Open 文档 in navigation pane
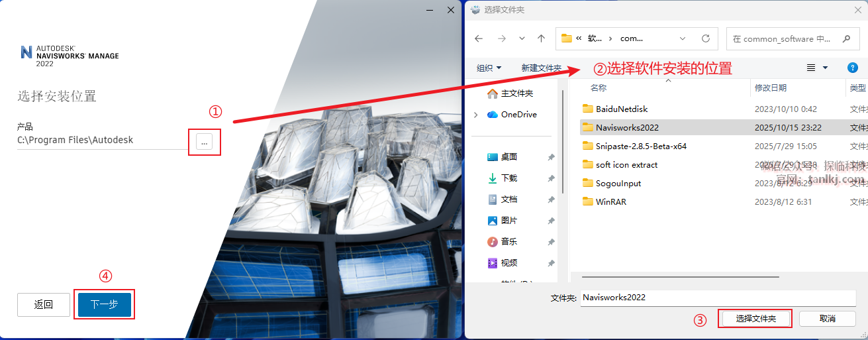Screen dimensions: 868x340 [x=502, y=199]
